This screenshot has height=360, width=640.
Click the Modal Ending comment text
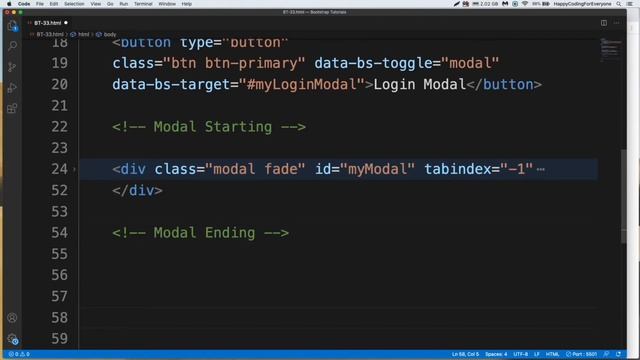(x=200, y=233)
